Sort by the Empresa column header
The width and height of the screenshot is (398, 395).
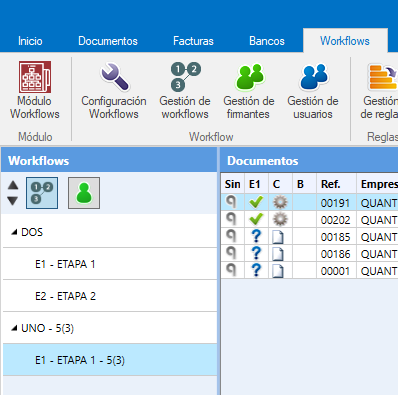(377, 184)
